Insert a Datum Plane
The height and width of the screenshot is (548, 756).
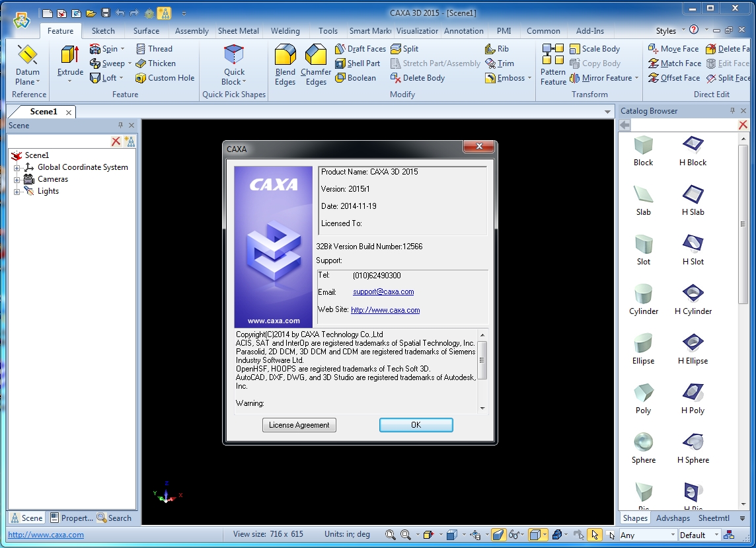pyautogui.click(x=28, y=65)
